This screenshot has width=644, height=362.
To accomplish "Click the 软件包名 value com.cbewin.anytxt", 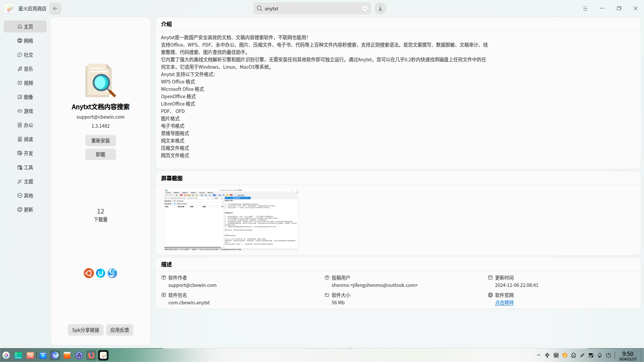I will [189, 302].
